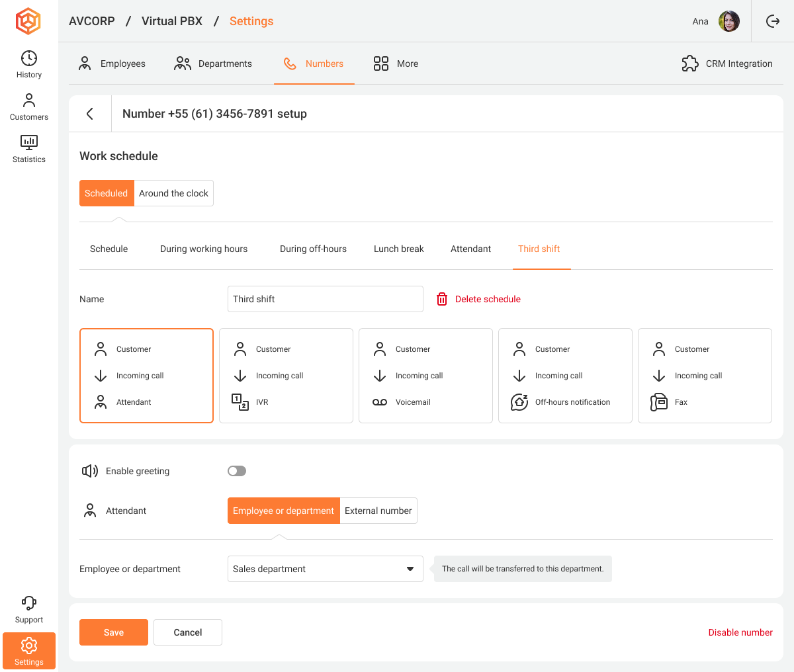Click the Save button
794x672 pixels.
(114, 632)
